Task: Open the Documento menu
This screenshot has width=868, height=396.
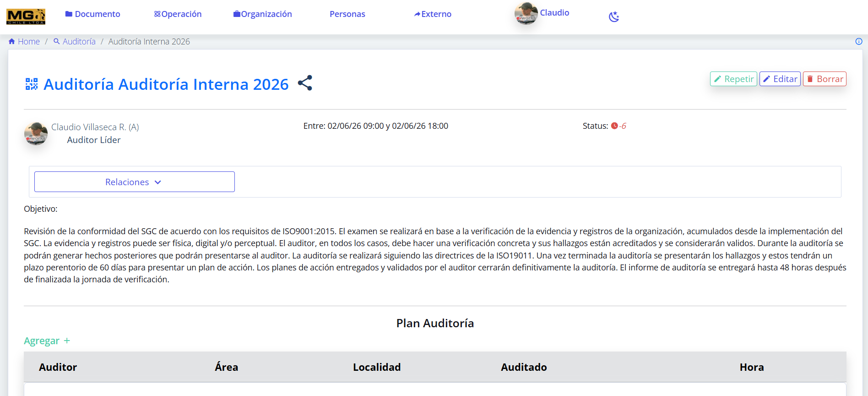Action: [x=92, y=14]
